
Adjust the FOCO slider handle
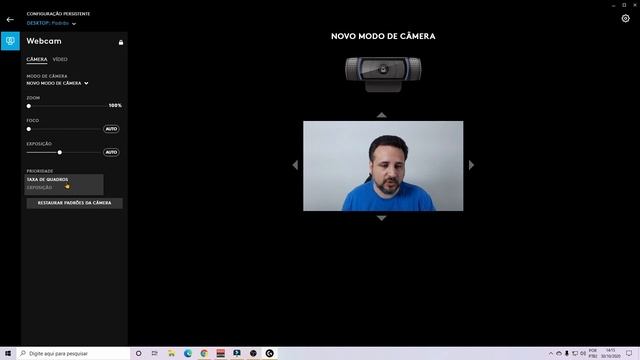click(29, 129)
